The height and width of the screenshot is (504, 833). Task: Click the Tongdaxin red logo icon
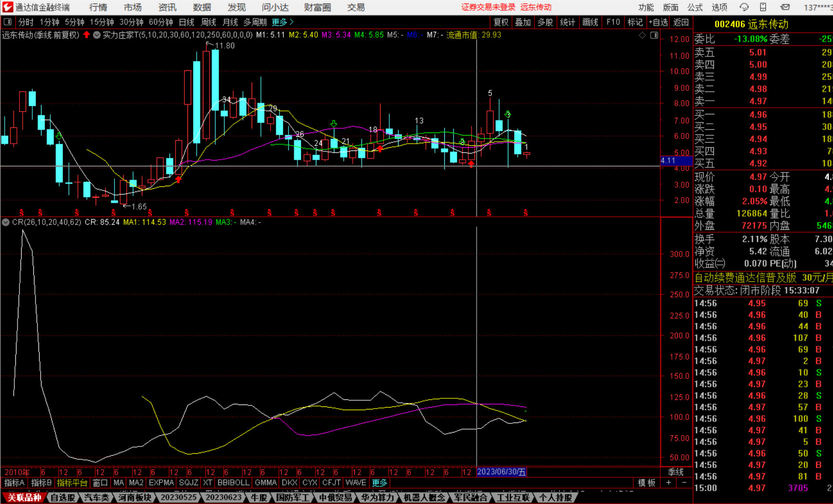(x=7, y=7)
